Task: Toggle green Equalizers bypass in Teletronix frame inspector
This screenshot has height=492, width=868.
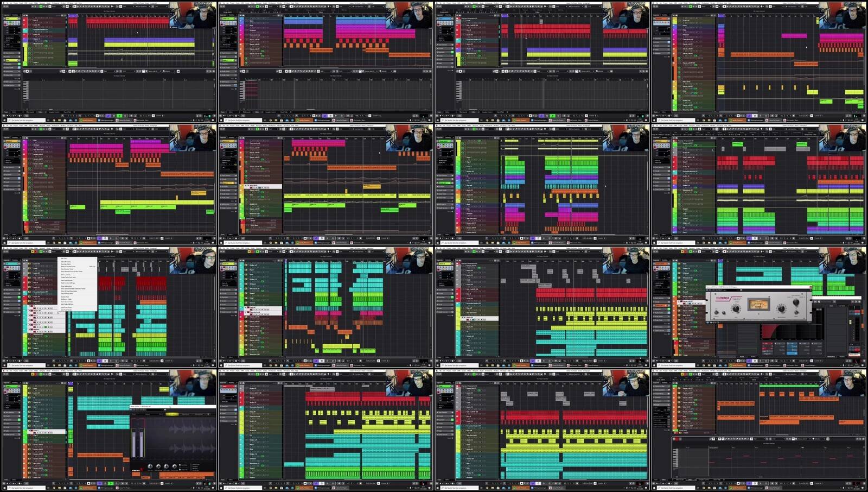Action: click(x=668, y=309)
